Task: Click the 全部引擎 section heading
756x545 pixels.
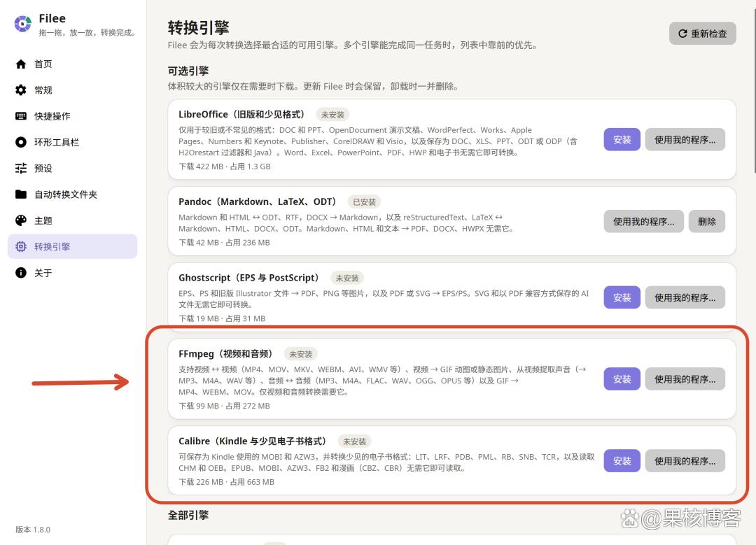Action: click(x=188, y=515)
